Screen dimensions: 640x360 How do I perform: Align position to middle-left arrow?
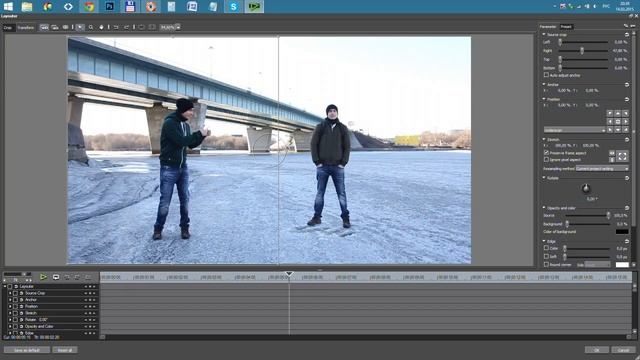[610, 122]
